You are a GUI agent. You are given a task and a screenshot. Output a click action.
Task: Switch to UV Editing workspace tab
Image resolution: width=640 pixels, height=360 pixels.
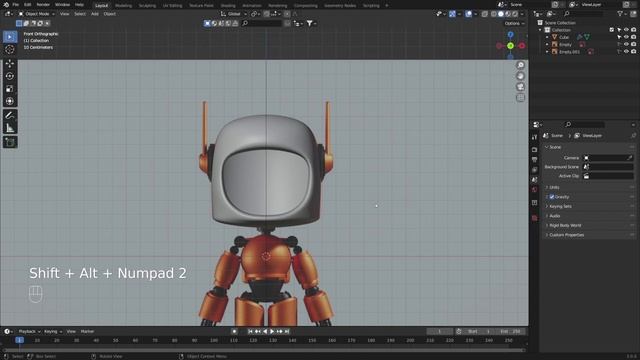click(x=172, y=6)
